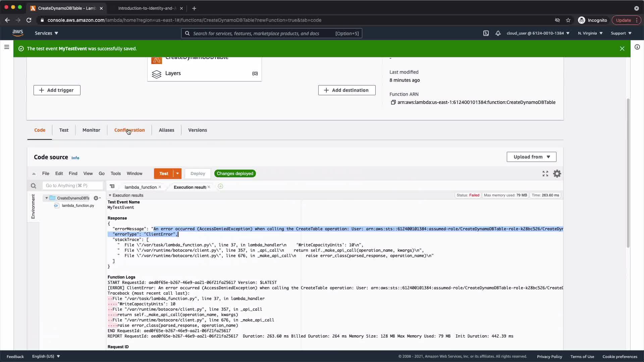Switch to the Configuration tab
The image size is (644, 362).
pos(129,130)
